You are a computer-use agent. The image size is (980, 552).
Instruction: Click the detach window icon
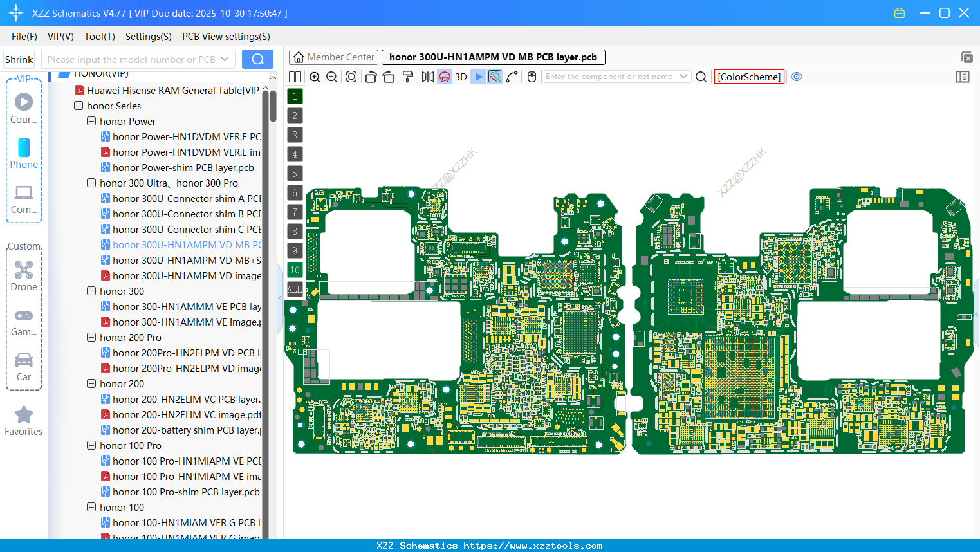click(x=966, y=57)
